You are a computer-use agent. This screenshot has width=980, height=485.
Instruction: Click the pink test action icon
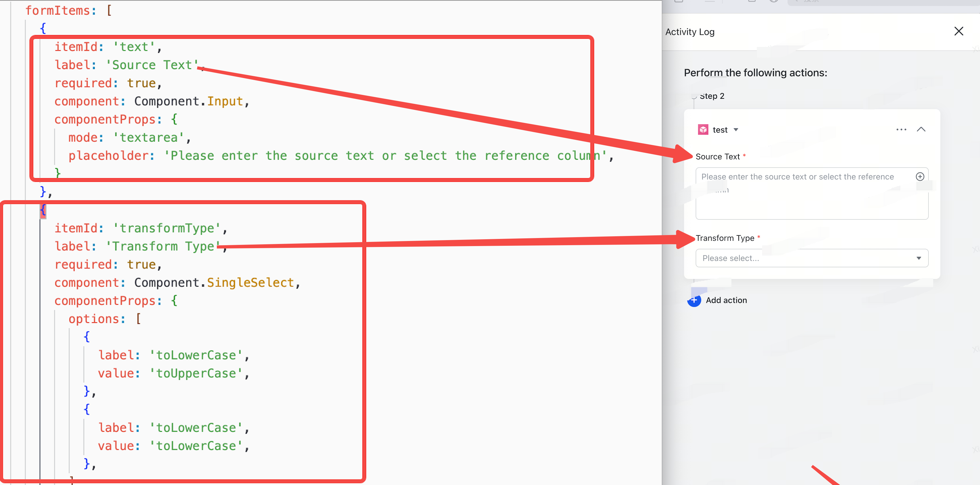click(x=703, y=130)
